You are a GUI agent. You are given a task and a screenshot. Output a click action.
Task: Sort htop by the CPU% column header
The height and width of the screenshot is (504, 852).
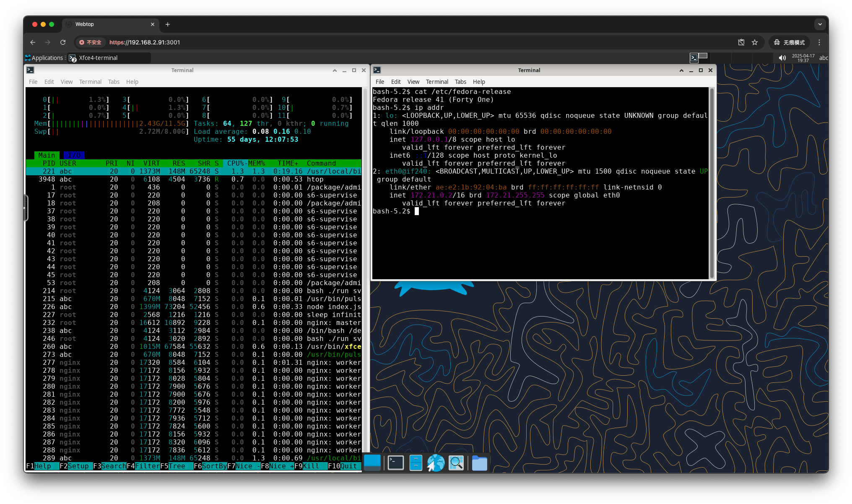(x=235, y=163)
